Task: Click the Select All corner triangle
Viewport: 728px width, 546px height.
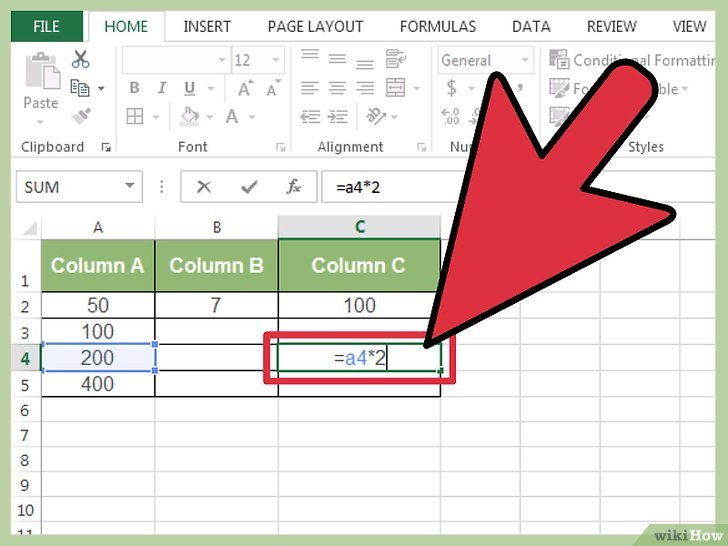Action: coord(29,228)
